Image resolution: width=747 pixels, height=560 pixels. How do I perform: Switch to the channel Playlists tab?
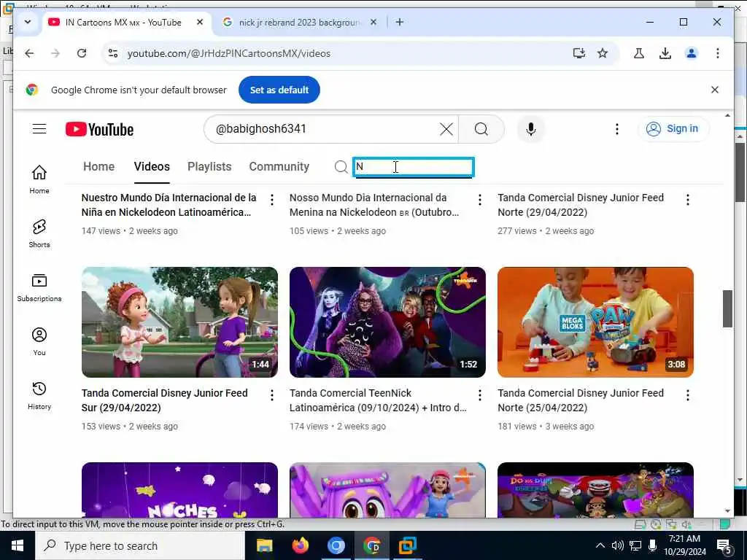209,167
